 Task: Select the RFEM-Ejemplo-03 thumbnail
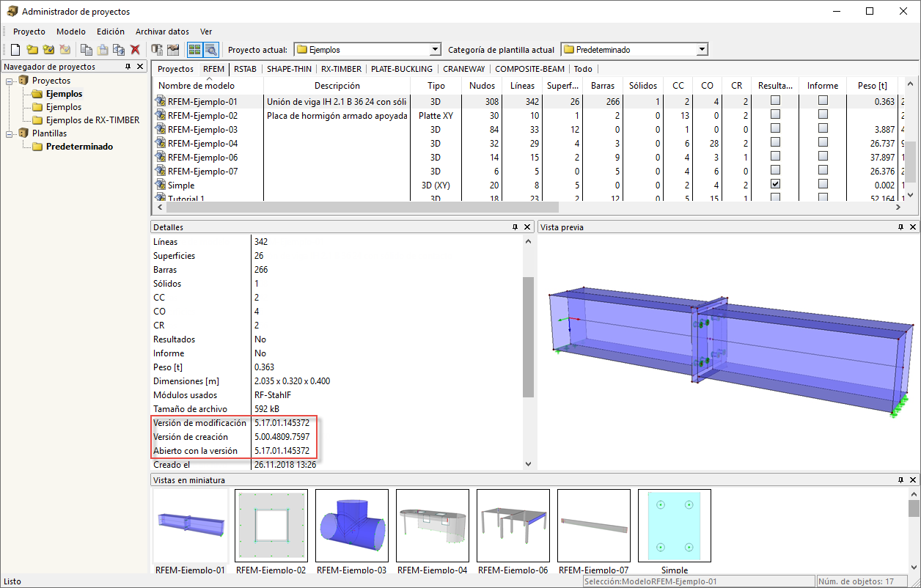tap(352, 526)
